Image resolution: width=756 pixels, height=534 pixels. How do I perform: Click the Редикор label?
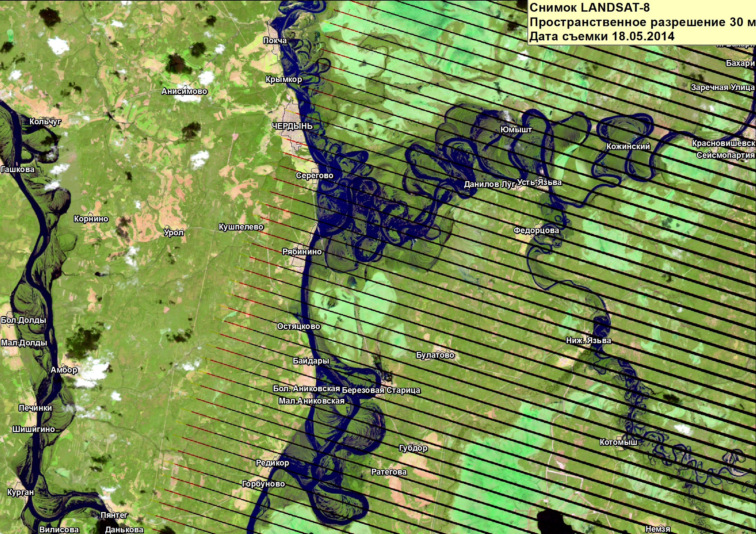click(x=272, y=463)
